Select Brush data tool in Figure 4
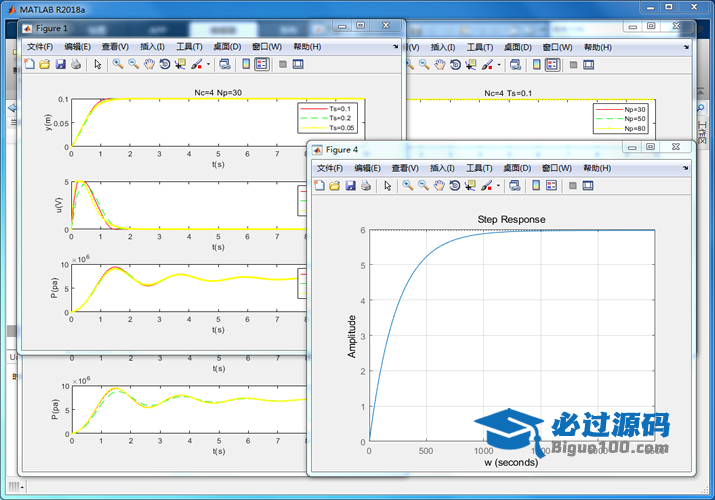Viewport: 715px width, 500px height. click(x=487, y=186)
